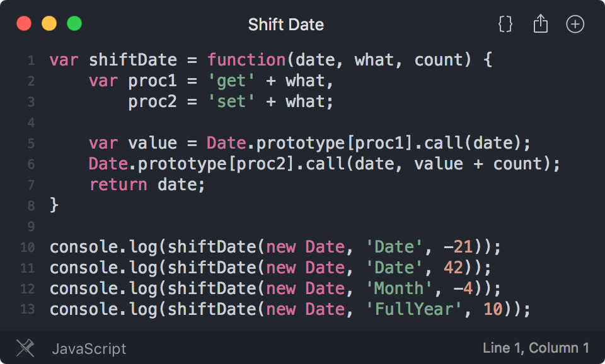
Task: Click the 'Month' string on line 12
Action: tap(399, 288)
